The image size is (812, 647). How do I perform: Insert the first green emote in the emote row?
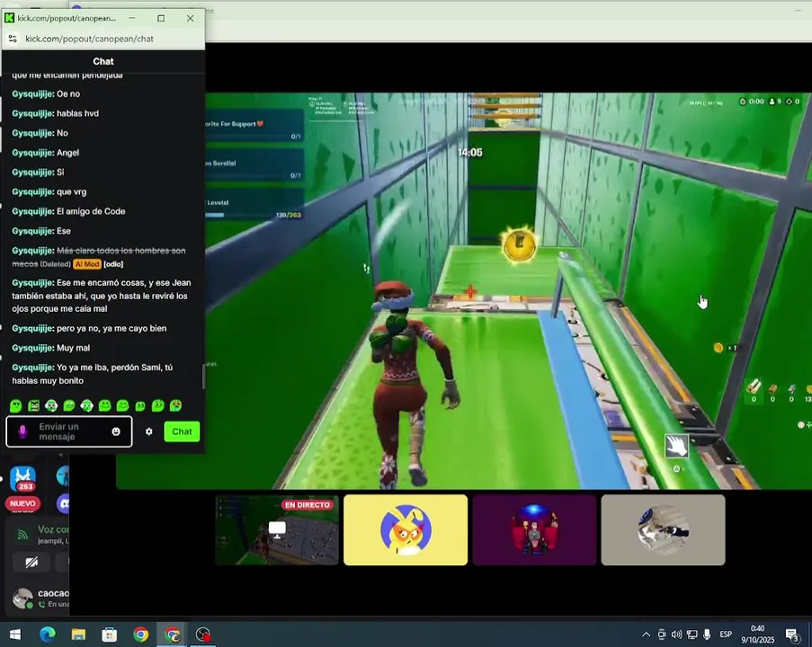tap(16, 405)
